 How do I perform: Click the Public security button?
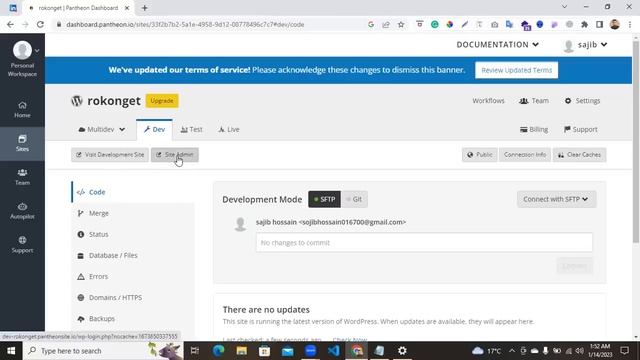pyautogui.click(x=480, y=155)
